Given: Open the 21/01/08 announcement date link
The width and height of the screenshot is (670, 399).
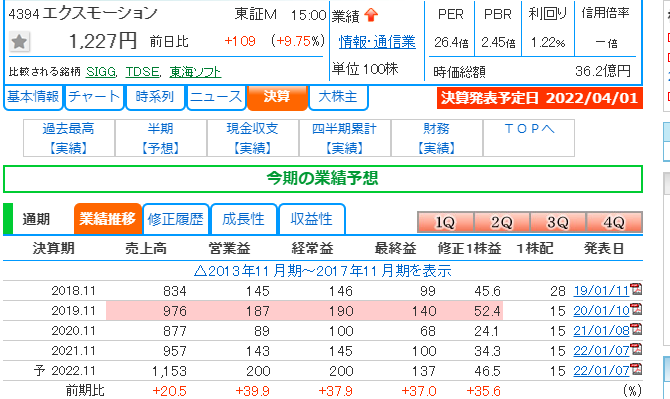Looking at the screenshot, I should [601, 331].
